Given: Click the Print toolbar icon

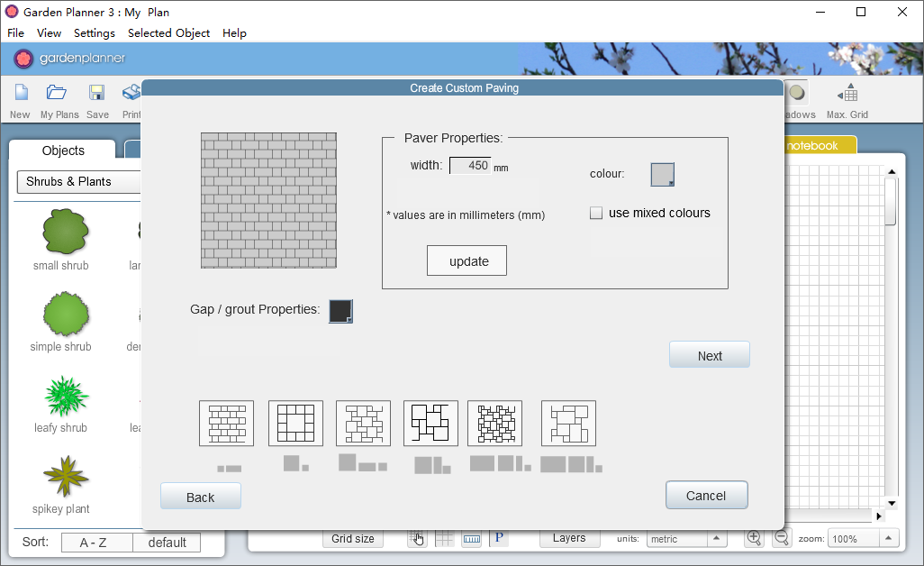Looking at the screenshot, I should 132,93.
